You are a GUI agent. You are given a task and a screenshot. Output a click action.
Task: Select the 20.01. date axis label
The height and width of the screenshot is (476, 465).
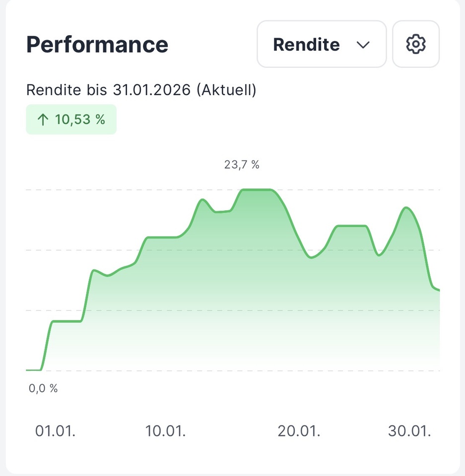click(299, 431)
